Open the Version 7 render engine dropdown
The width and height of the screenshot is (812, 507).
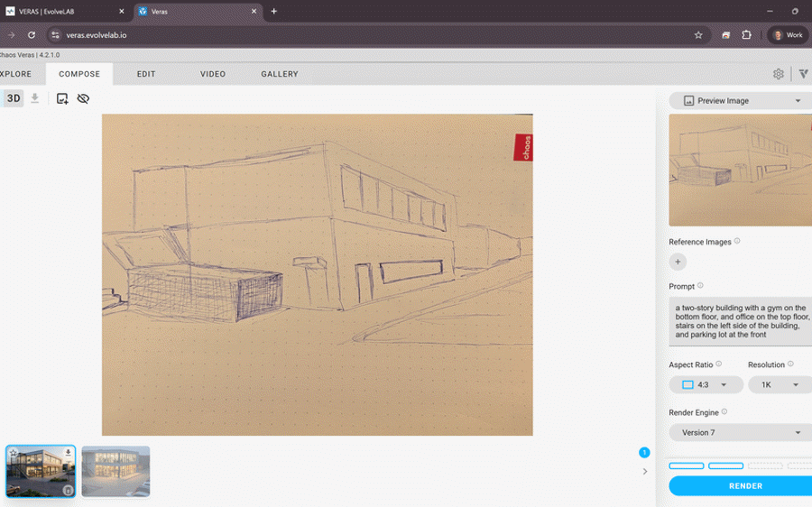[x=741, y=432]
